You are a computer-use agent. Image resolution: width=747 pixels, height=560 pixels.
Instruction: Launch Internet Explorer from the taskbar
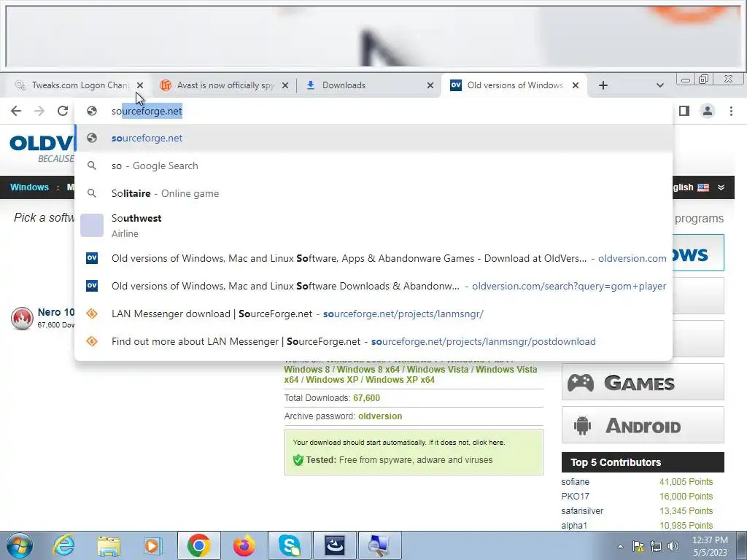(x=63, y=545)
